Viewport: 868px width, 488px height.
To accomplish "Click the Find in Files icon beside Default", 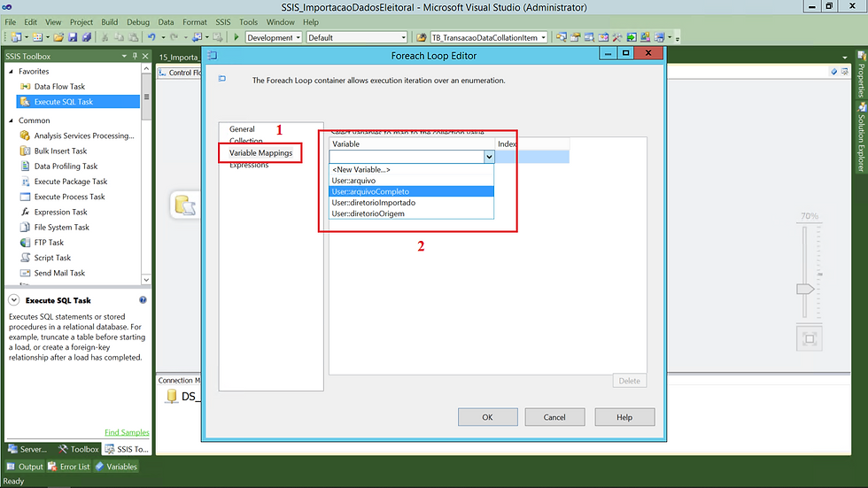I will (422, 37).
